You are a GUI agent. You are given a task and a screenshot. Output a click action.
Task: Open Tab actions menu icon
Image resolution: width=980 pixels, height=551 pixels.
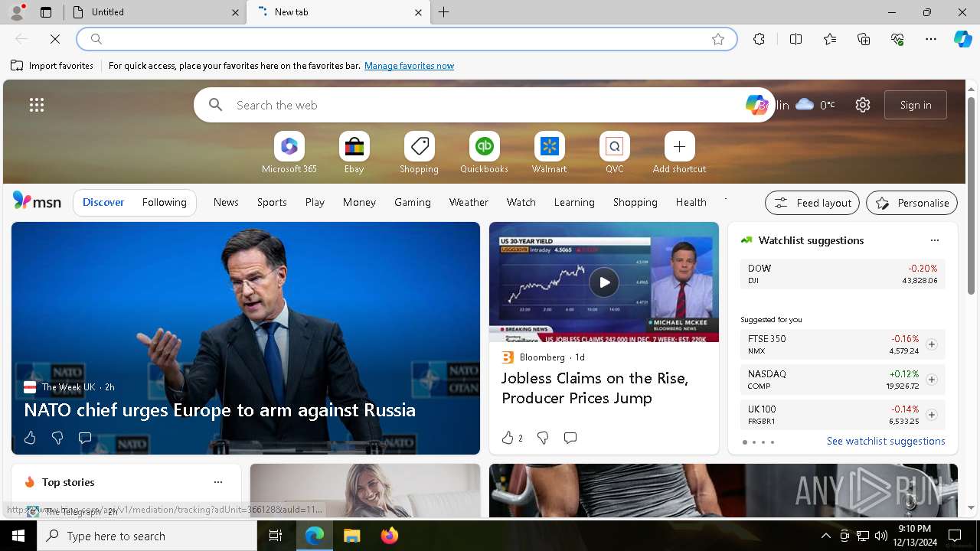pyautogui.click(x=46, y=12)
